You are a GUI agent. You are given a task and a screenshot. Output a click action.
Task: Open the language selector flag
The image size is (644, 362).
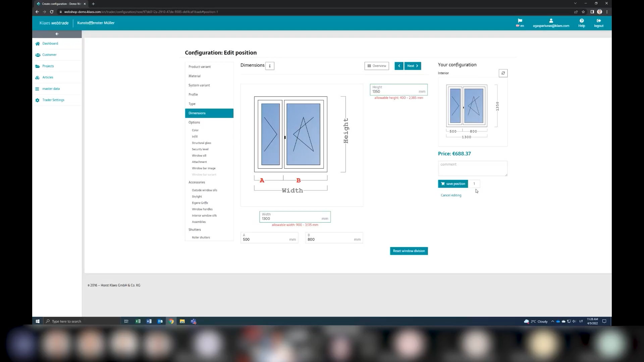click(520, 21)
